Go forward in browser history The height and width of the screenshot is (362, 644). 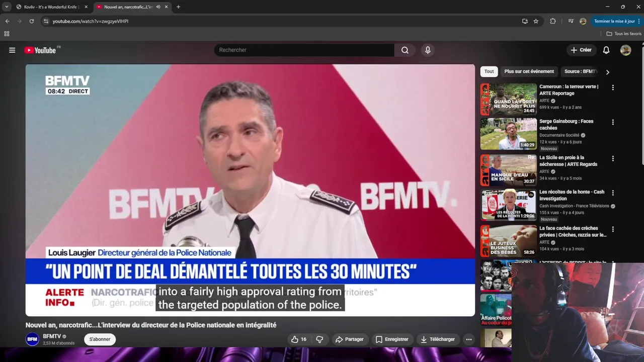20,21
